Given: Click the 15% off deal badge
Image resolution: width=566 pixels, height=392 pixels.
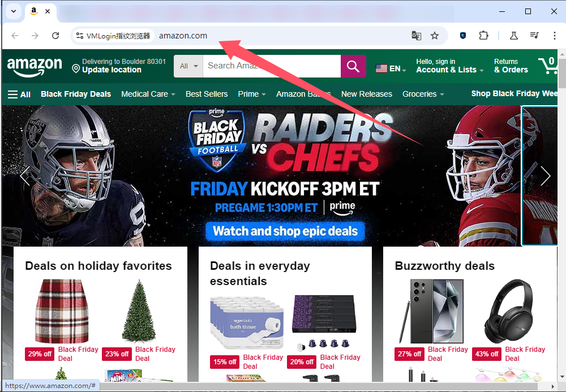Looking at the screenshot, I should (225, 362).
